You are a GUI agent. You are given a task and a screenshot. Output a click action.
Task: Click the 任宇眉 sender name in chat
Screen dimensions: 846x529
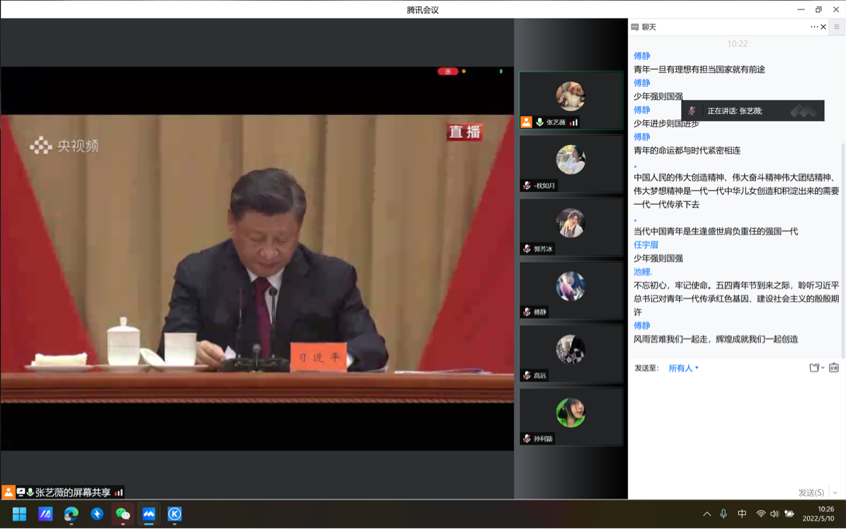point(646,245)
